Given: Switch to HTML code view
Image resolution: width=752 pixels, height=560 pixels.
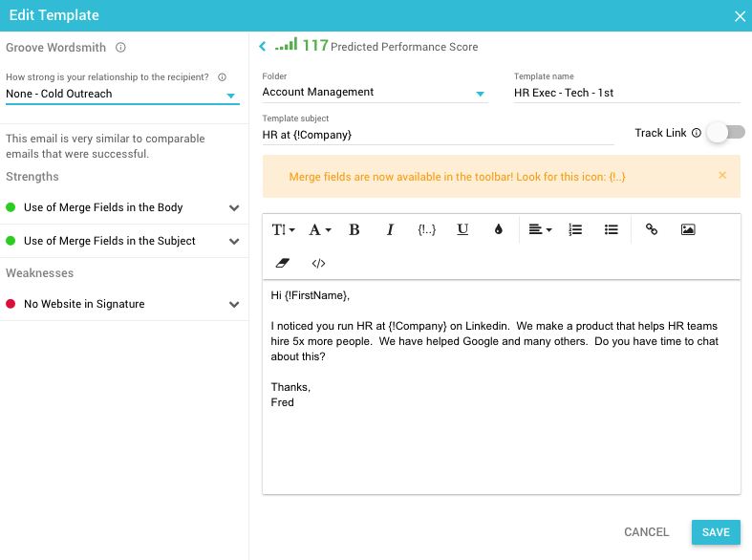Looking at the screenshot, I should coord(318,263).
